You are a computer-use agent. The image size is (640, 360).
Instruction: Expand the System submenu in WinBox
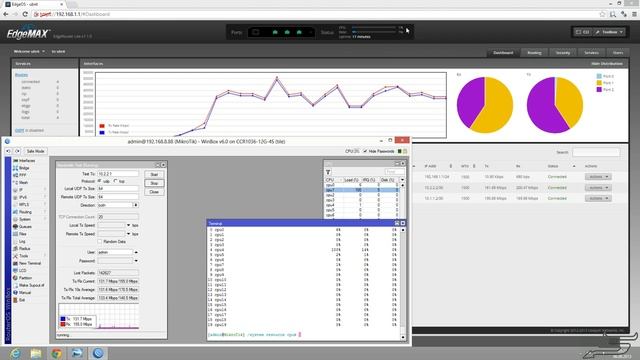coord(45,219)
